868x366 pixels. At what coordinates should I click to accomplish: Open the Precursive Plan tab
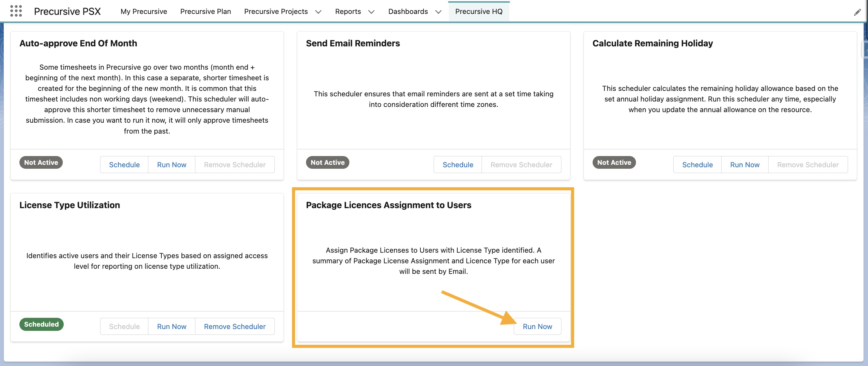coord(206,11)
